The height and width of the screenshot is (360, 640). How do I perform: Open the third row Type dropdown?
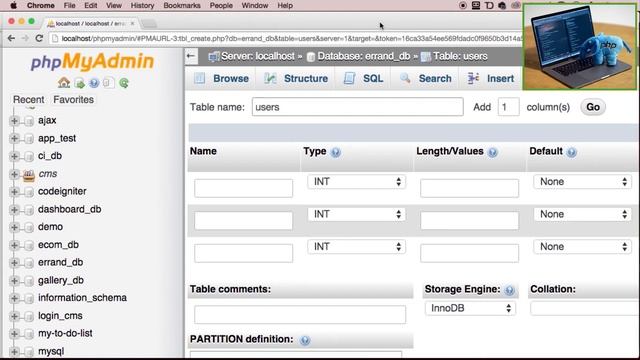[357, 247]
